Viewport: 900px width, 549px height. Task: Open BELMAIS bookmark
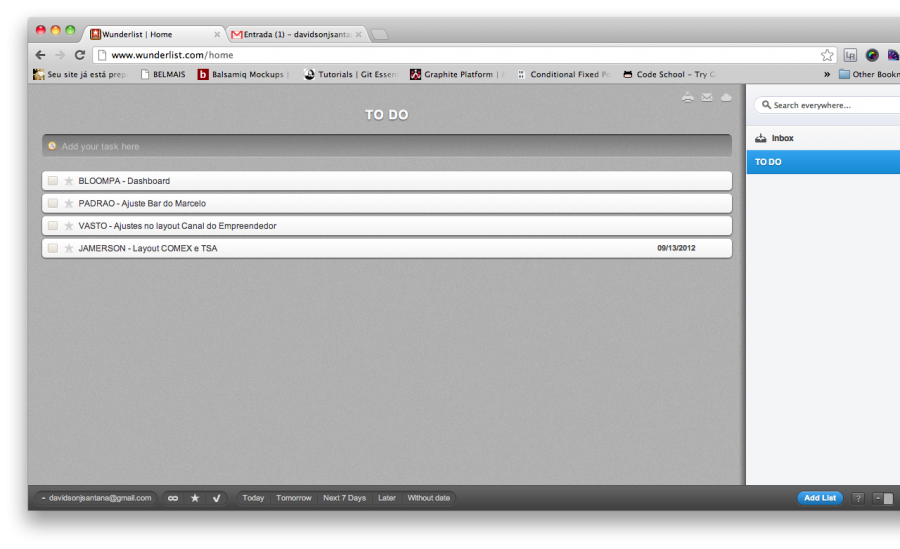(x=163, y=74)
